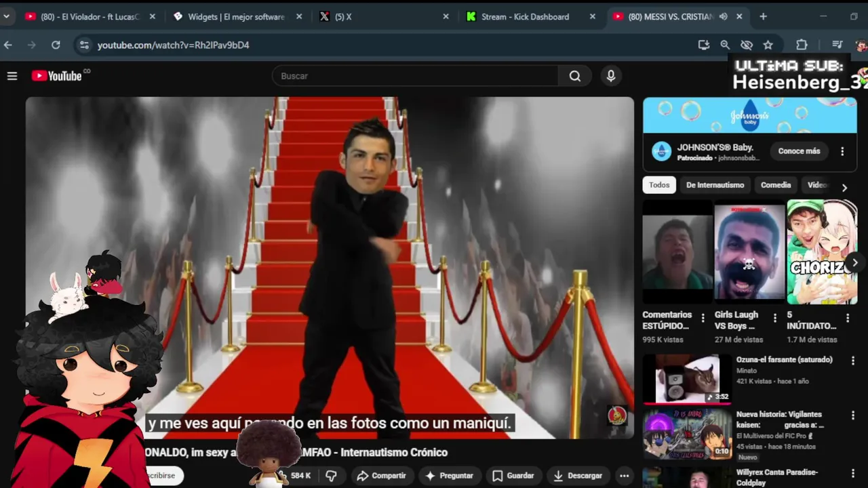Open site information icon in address bar
Viewport: 868px width, 488px height.
coord(84,45)
